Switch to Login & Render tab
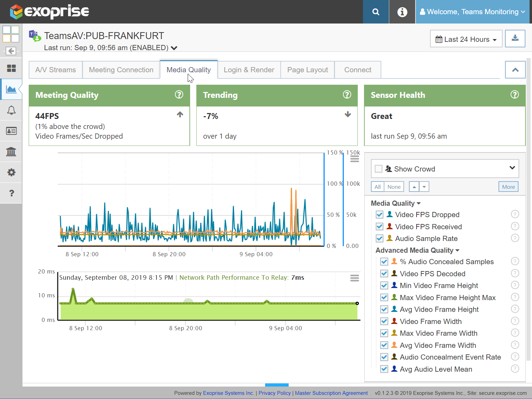This screenshot has height=399, width=532. [x=249, y=70]
